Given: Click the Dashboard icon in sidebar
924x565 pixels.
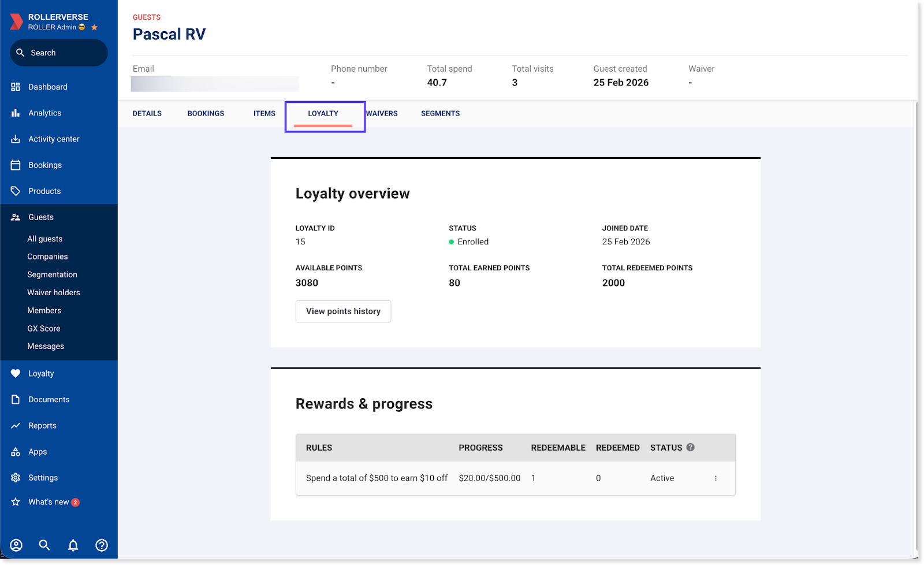Looking at the screenshot, I should (x=16, y=87).
